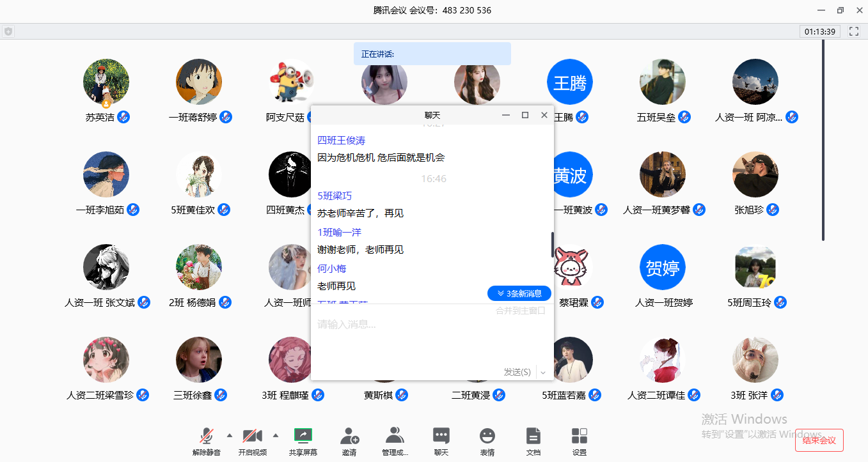868x462 pixels.
Task: Click 2班 杨德娟's avatar
Action: click(199, 267)
